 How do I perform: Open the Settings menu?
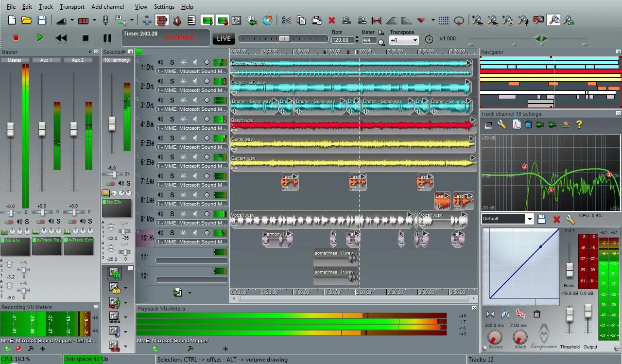tap(164, 7)
